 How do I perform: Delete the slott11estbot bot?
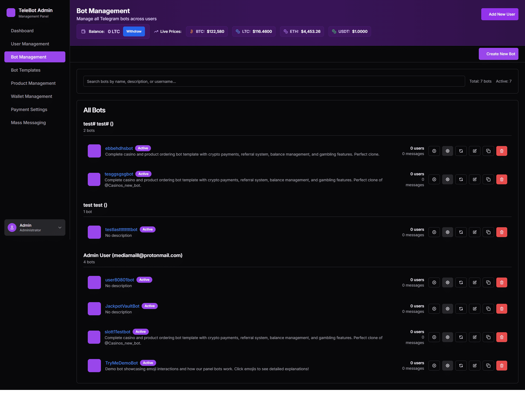pos(501,337)
